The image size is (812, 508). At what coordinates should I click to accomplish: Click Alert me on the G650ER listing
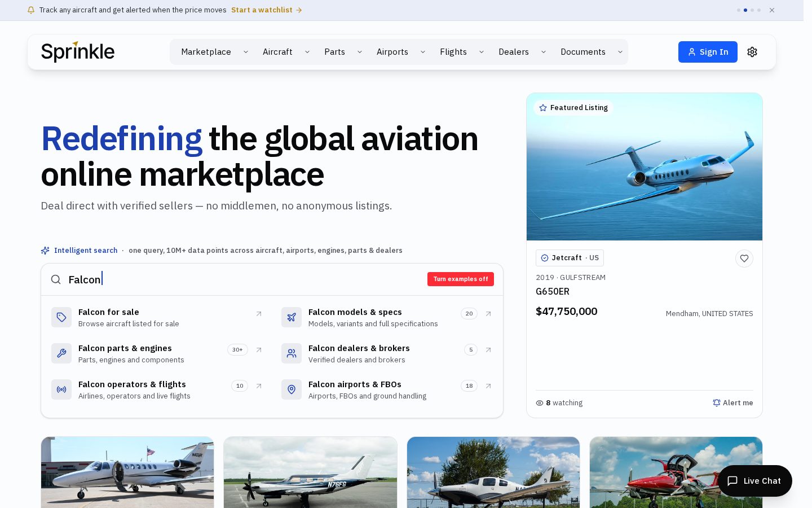733,403
